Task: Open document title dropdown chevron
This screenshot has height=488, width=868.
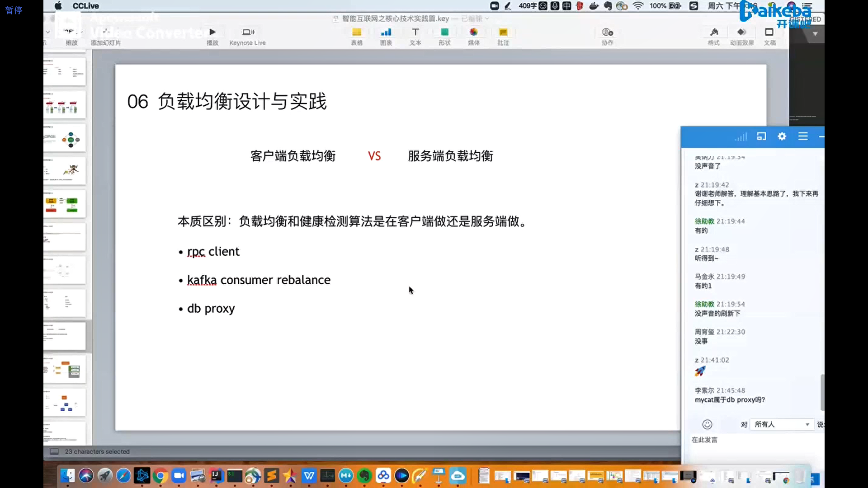Action: point(487,19)
